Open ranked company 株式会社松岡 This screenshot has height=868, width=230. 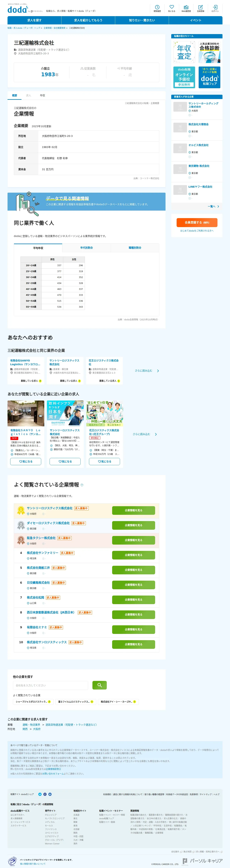35,598
